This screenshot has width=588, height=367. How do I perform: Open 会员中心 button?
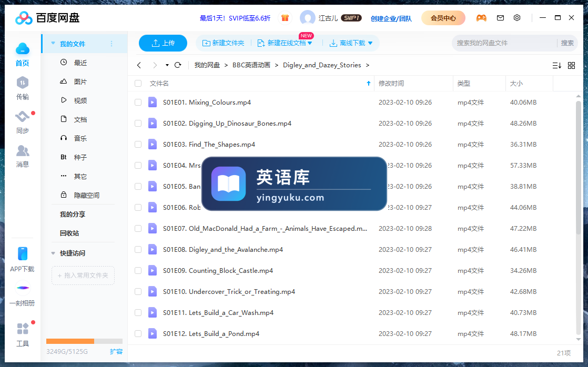[443, 18]
